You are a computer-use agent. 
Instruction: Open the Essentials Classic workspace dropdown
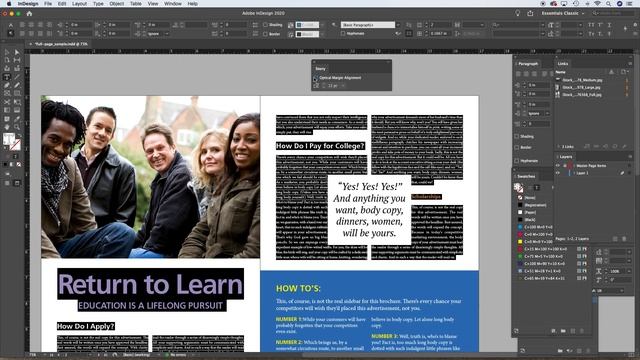(x=563, y=13)
